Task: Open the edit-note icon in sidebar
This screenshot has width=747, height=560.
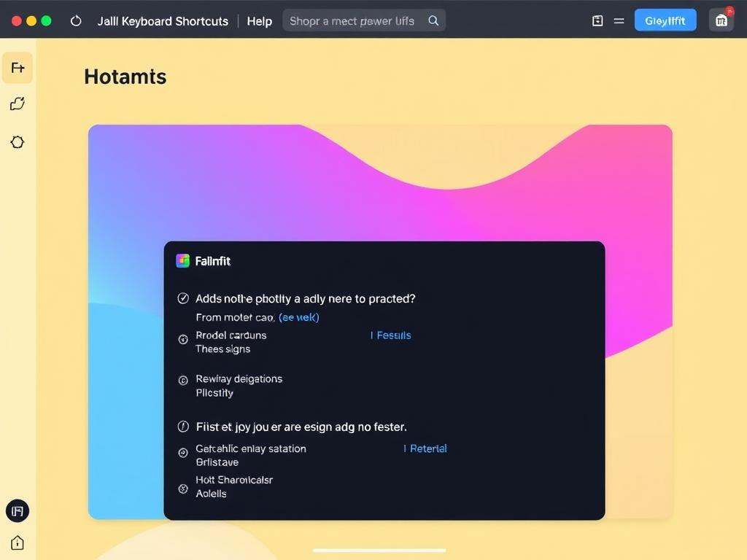Action: 18,104
